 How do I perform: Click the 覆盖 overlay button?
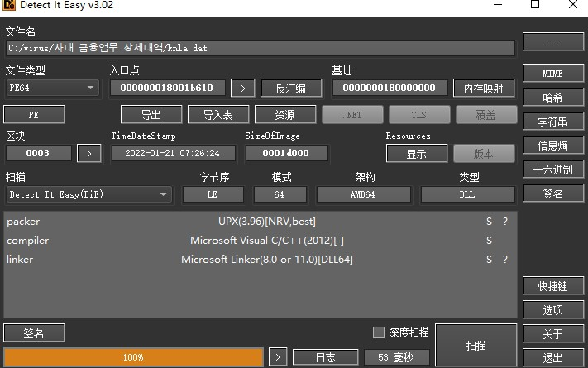[x=486, y=115]
